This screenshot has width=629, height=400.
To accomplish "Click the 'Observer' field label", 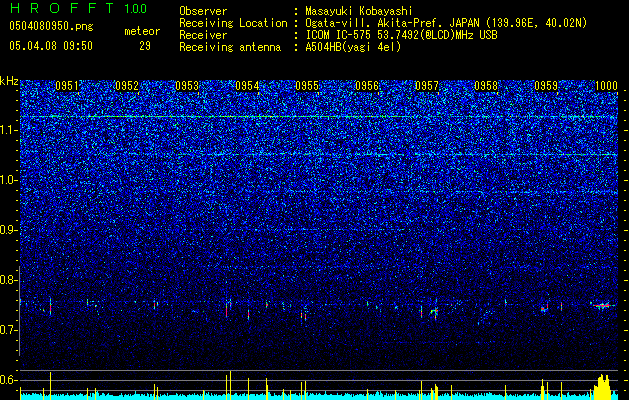I will (203, 11).
